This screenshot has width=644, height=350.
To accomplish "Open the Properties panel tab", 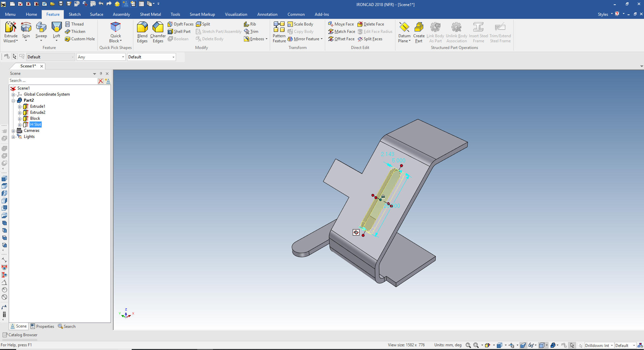I will click(x=42, y=326).
